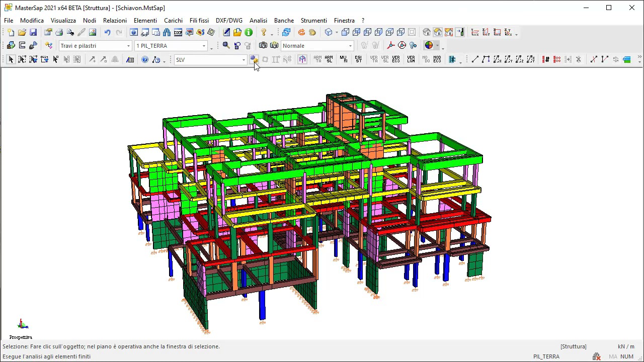Open the DXF/DWG menu

(x=229, y=21)
